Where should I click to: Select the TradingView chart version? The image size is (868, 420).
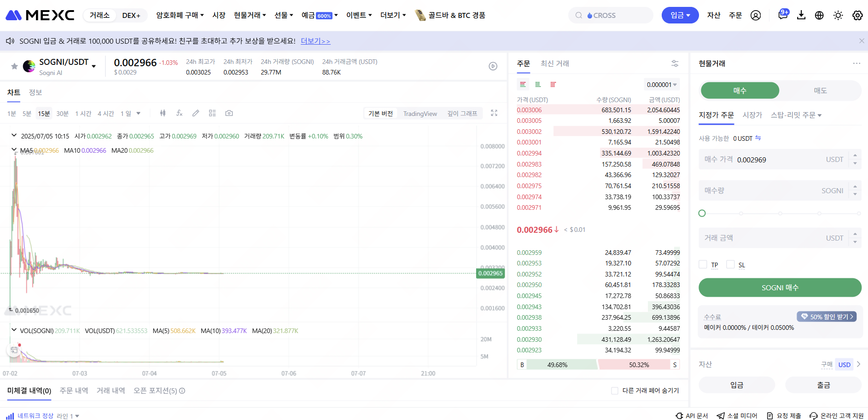[x=420, y=114]
